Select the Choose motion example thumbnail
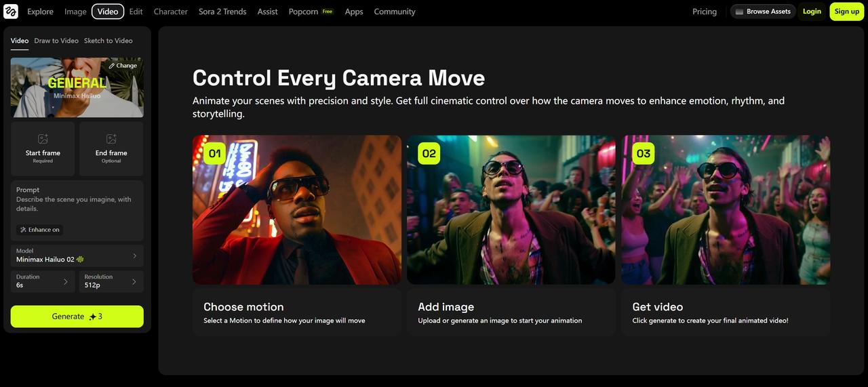Screen dimensions: 868x387 296,209
